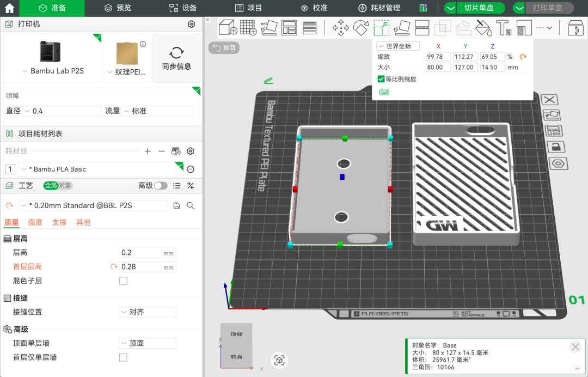Lock the plate icon

556,147
